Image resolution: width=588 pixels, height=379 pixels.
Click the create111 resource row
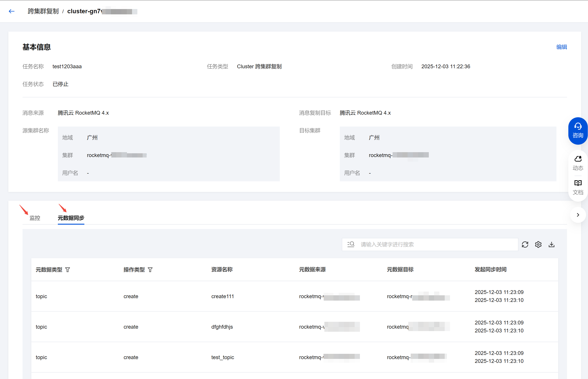(x=222, y=296)
